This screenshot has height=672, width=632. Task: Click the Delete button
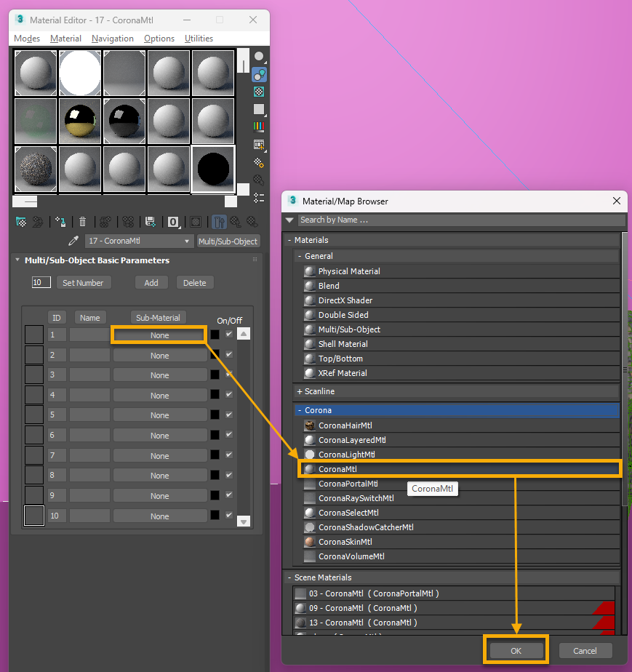coord(194,283)
